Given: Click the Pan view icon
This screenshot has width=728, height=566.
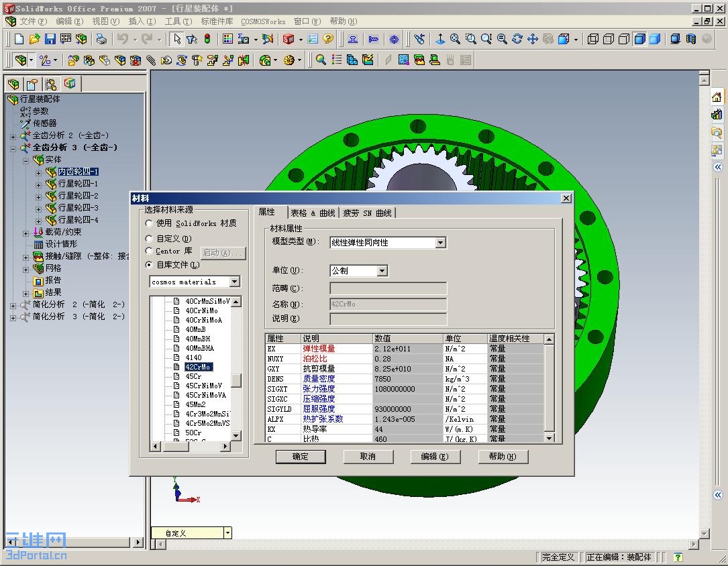Looking at the screenshot, I should (533, 39).
